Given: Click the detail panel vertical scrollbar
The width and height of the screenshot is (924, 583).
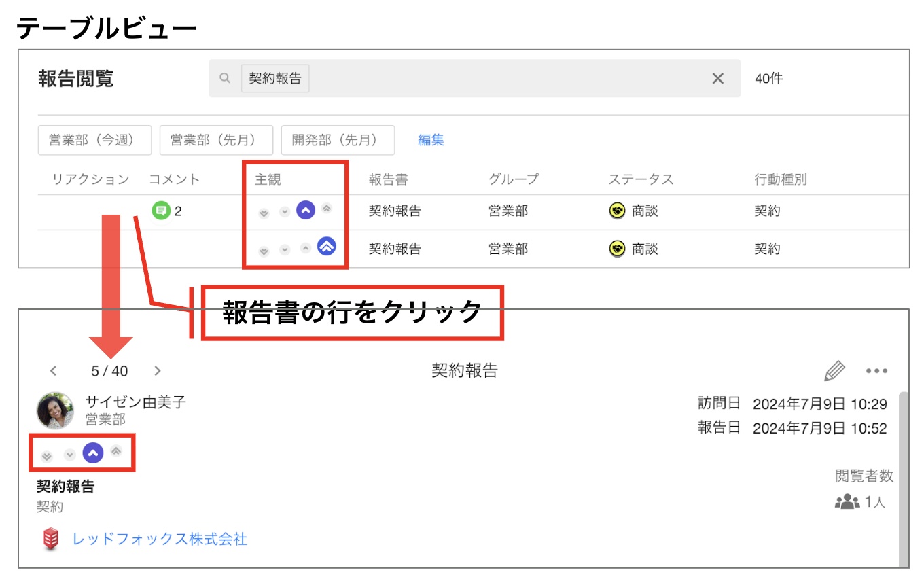Looking at the screenshot, I should click(903, 479).
